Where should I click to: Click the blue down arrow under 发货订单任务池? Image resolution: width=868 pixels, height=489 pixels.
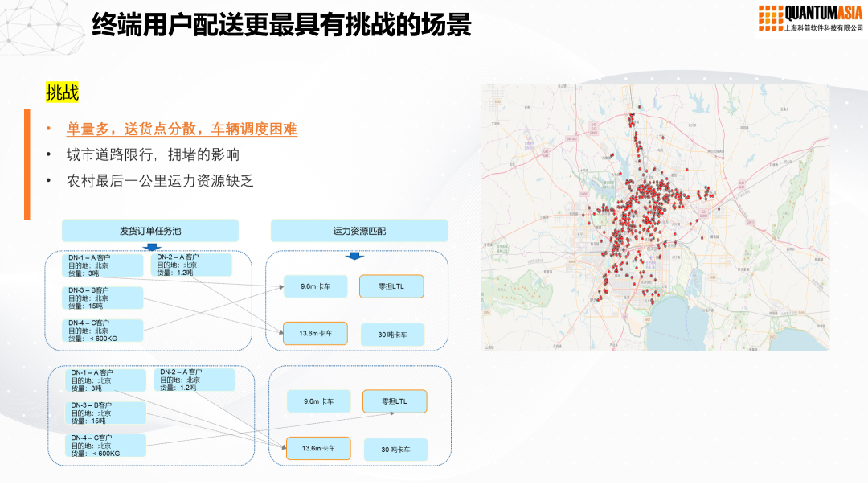coord(152,247)
